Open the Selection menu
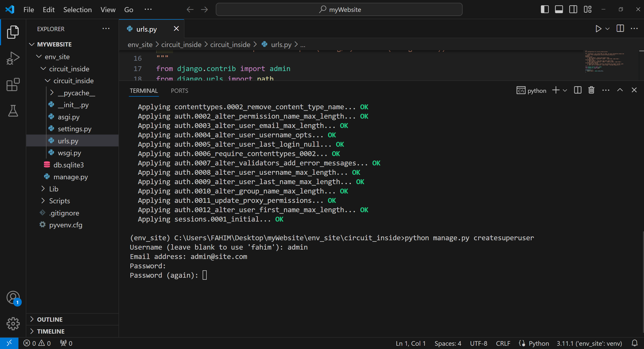 click(77, 10)
